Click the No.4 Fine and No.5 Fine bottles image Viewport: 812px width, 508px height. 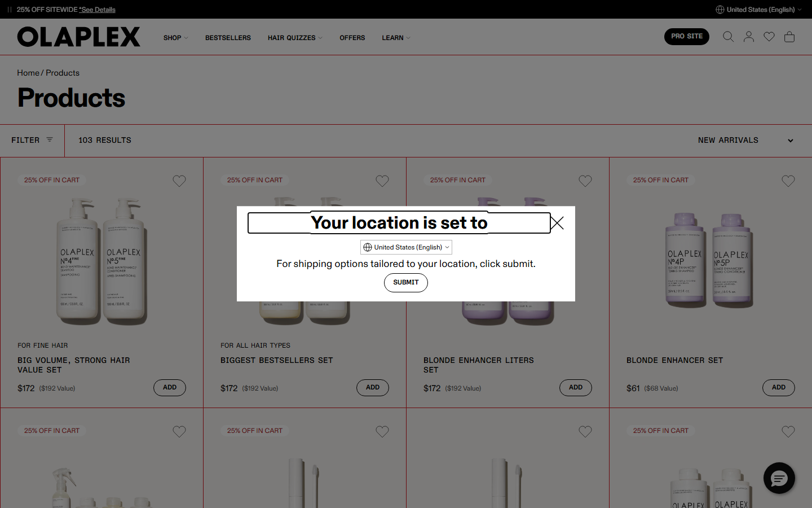click(101, 261)
